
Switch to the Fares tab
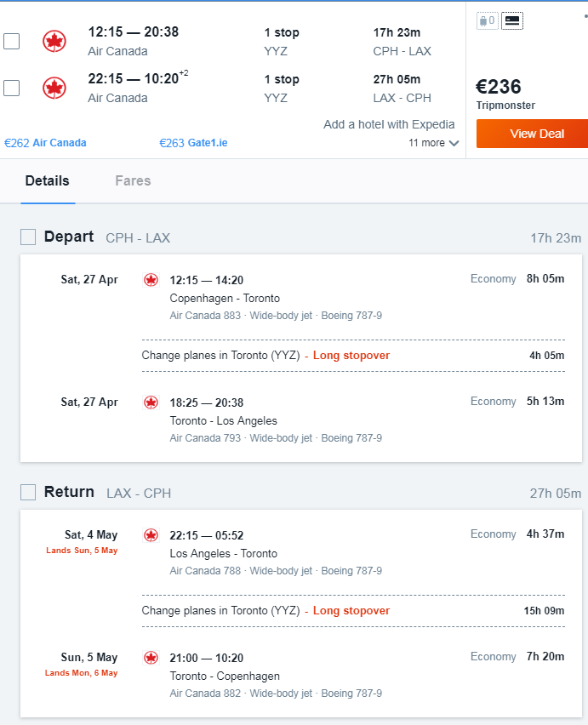[x=133, y=180]
